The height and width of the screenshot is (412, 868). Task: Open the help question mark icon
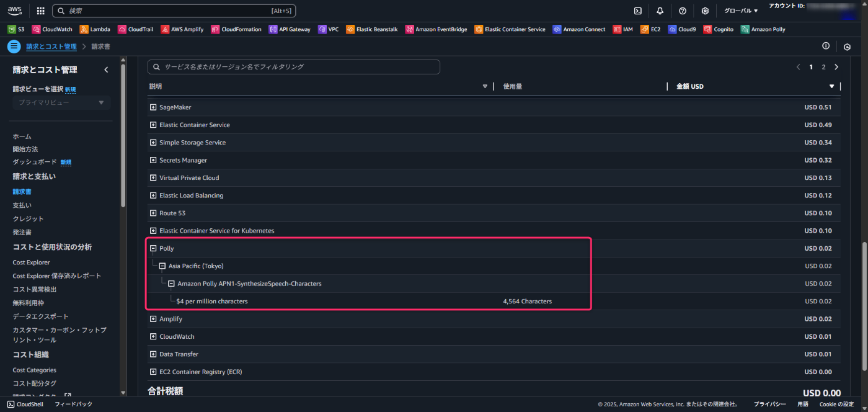[x=683, y=11]
